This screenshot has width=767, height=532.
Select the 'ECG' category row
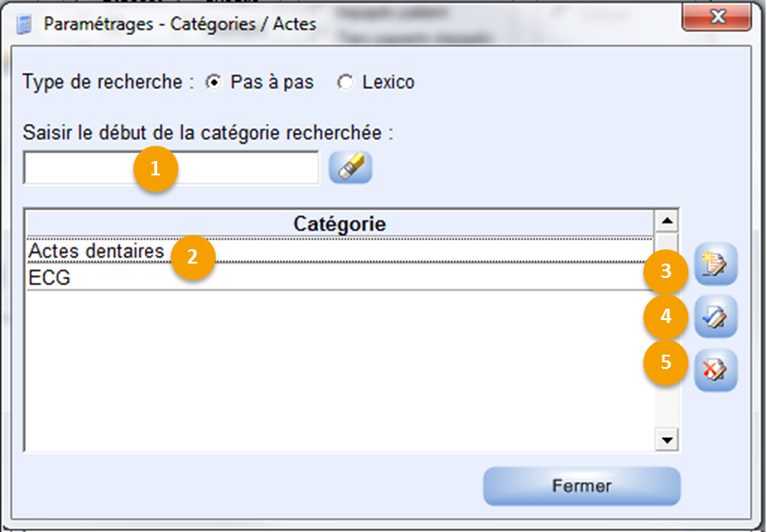tap(96, 278)
